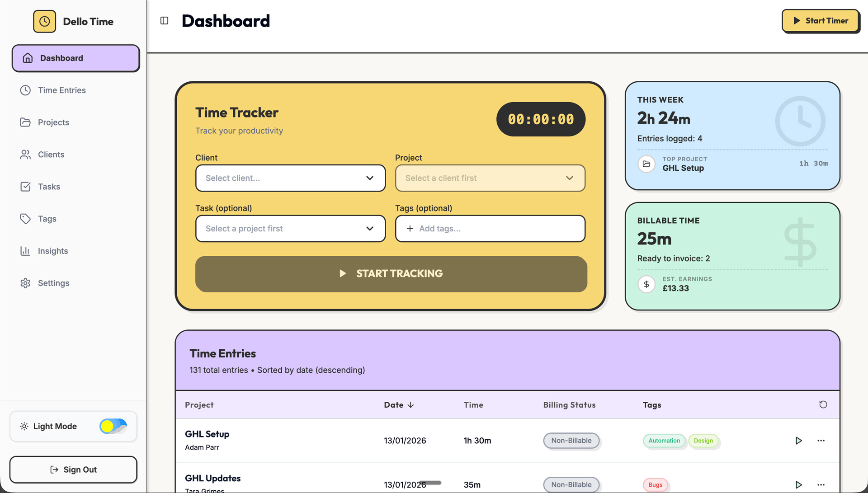Open the Select client dropdown
The width and height of the screenshot is (868, 493).
[x=290, y=178]
